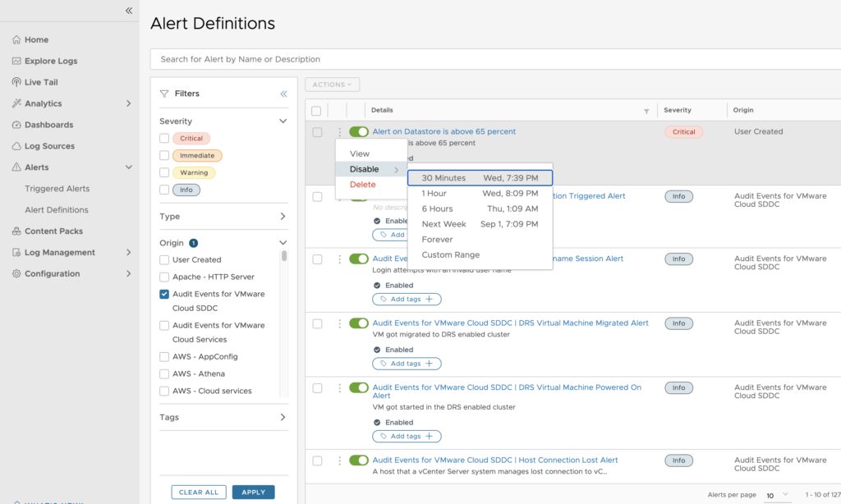This screenshot has height=504, width=841.
Task: Select Next Week disable duration
Action: click(480, 224)
